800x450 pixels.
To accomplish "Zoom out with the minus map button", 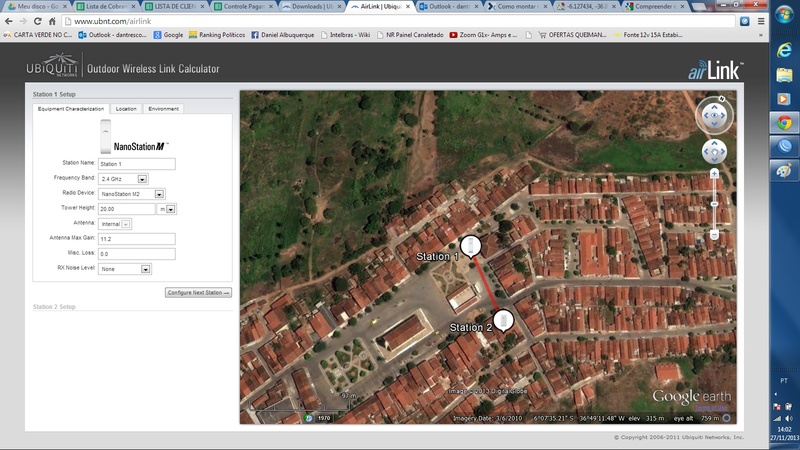I will (x=714, y=235).
